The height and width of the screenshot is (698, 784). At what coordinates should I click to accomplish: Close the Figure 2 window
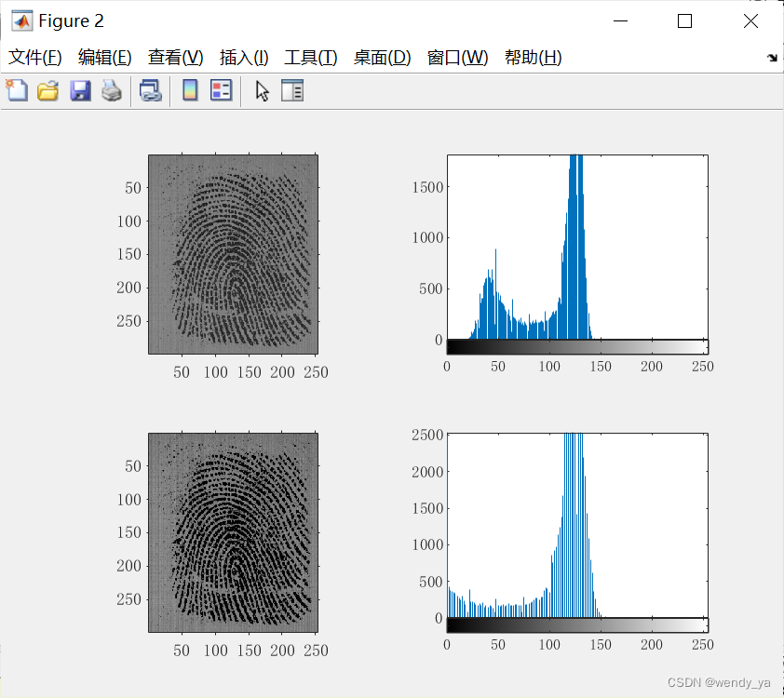[750, 21]
